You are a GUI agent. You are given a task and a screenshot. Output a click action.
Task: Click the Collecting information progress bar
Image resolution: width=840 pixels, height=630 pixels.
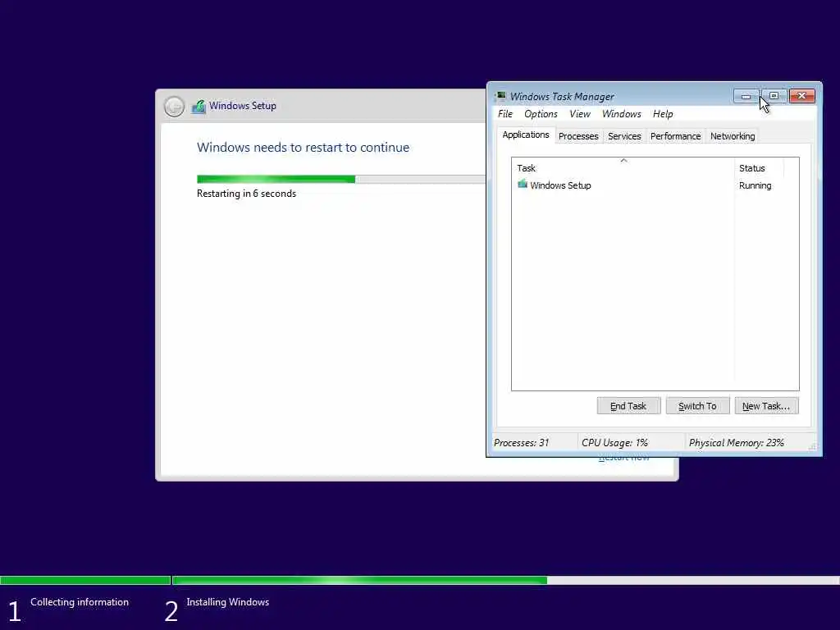point(85,580)
